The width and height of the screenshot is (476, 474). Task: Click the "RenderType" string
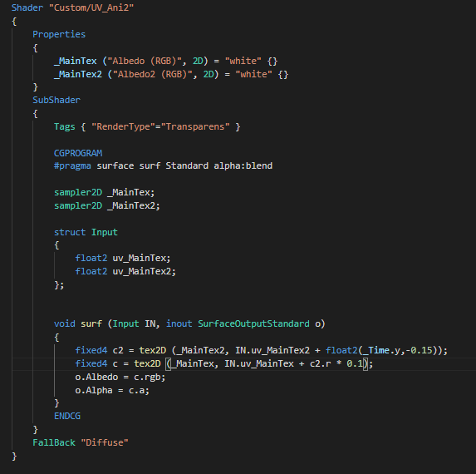point(123,126)
